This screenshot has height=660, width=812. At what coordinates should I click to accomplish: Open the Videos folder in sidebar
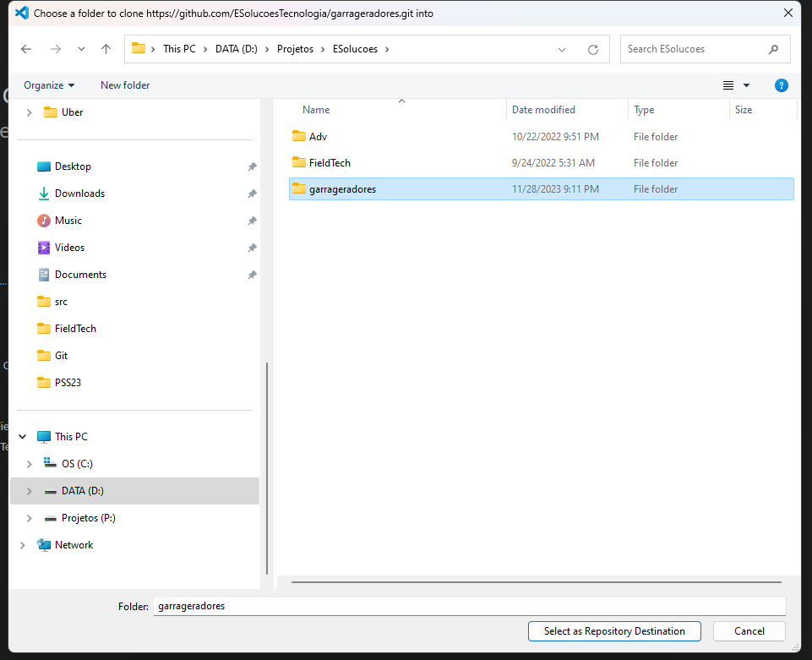[69, 248]
